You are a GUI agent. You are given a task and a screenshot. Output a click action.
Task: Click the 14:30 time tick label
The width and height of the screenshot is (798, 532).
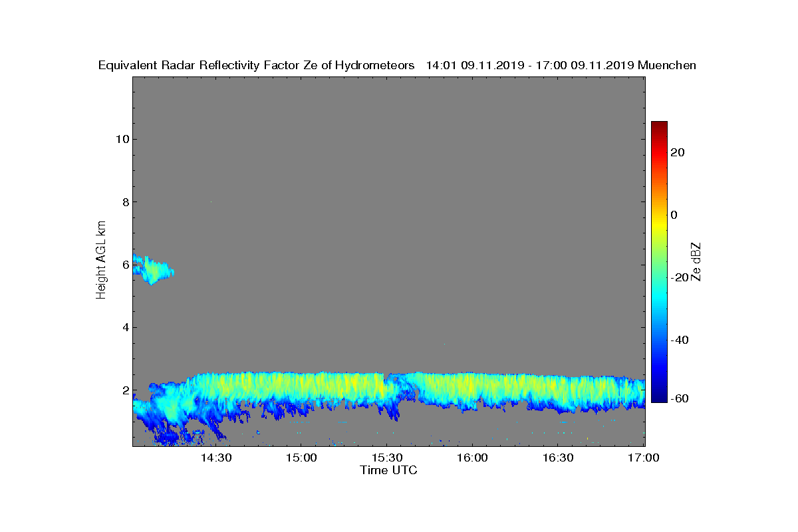click(x=216, y=458)
